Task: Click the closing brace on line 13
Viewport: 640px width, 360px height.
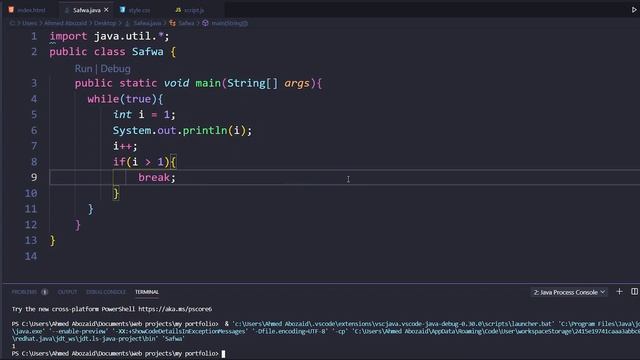Action: point(53,240)
